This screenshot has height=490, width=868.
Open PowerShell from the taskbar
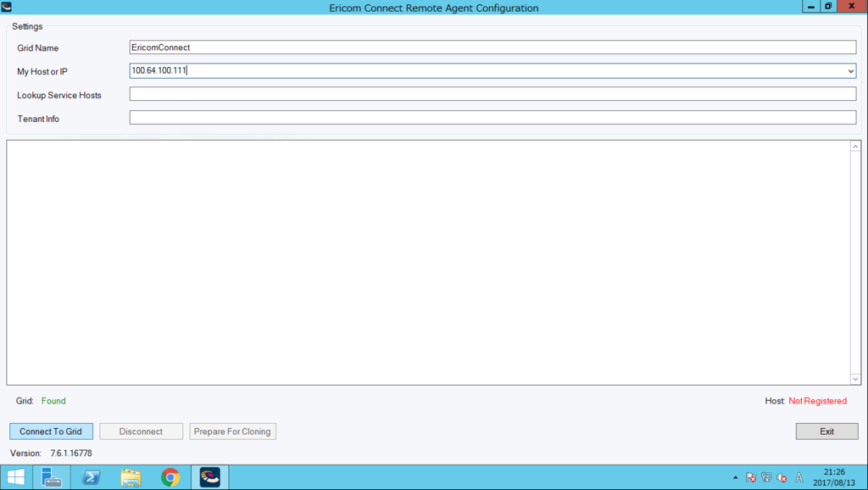pos(92,477)
